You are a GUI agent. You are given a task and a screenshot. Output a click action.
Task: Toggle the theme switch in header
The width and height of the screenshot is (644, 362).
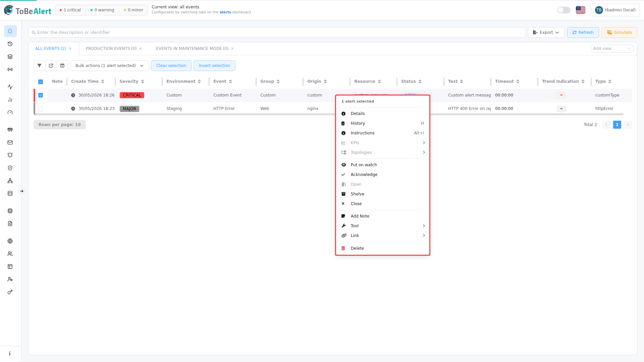(564, 10)
